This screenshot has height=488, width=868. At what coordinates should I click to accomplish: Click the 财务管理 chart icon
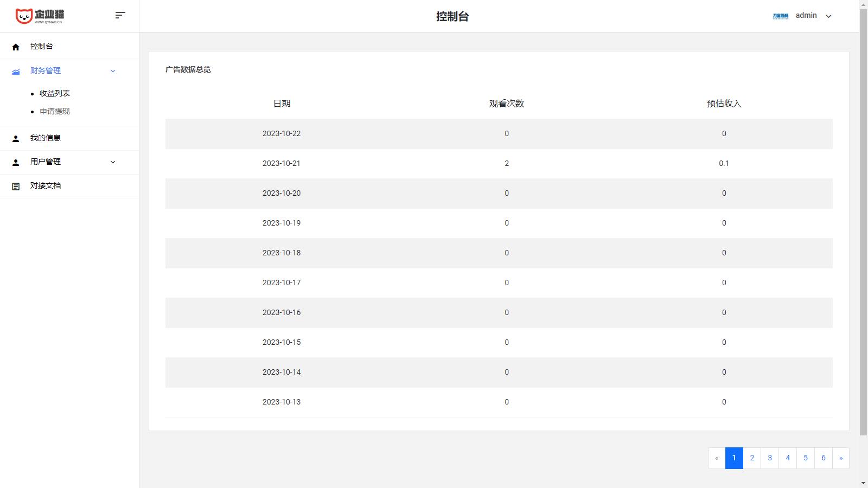[16, 71]
